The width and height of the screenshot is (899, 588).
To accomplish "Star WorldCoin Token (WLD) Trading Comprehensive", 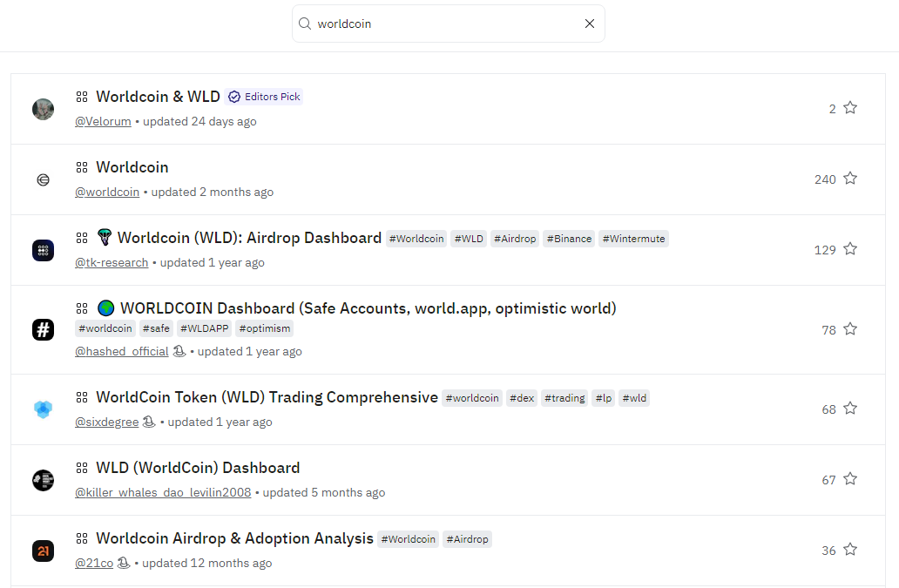I will pyautogui.click(x=850, y=408).
